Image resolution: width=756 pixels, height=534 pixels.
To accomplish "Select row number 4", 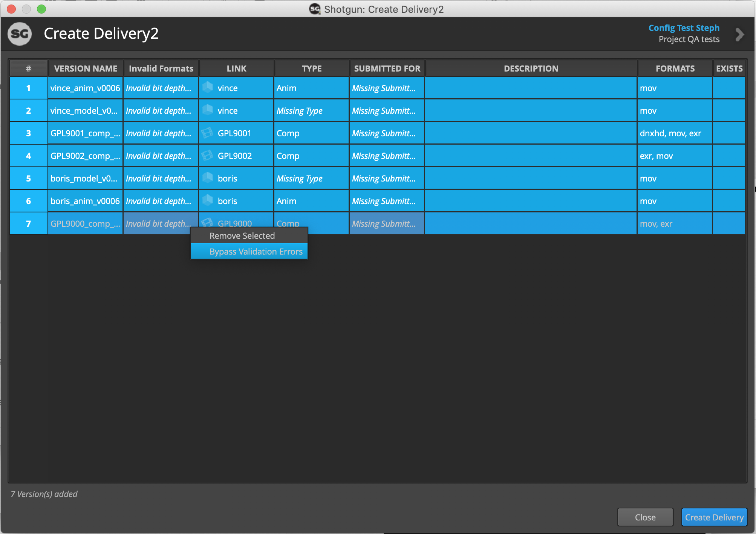I will tap(28, 156).
